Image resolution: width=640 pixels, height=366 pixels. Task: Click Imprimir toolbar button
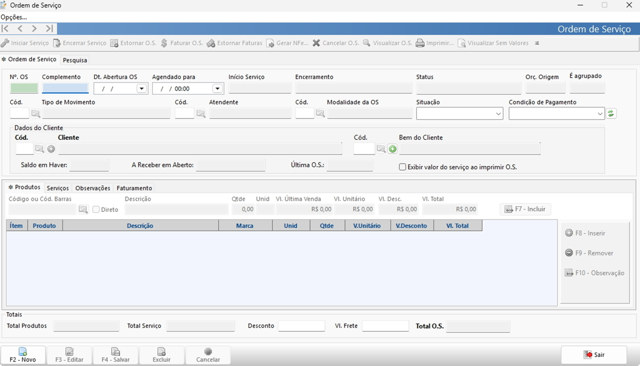tap(435, 43)
